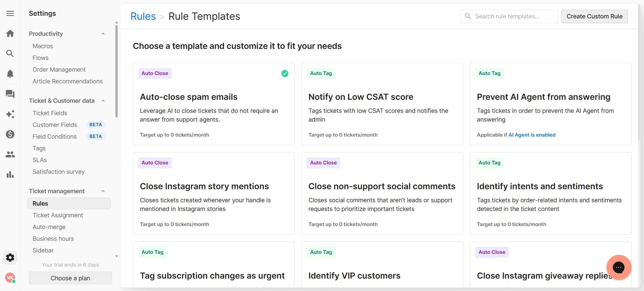Click the Create Custom Rule button
Viewport: 644px width, 291px height.
pos(594,16)
